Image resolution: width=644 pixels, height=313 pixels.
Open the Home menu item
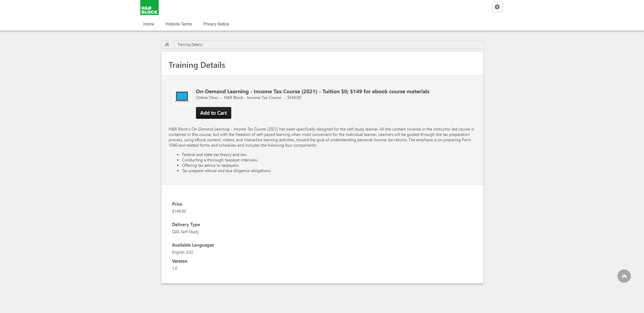tap(149, 24)
